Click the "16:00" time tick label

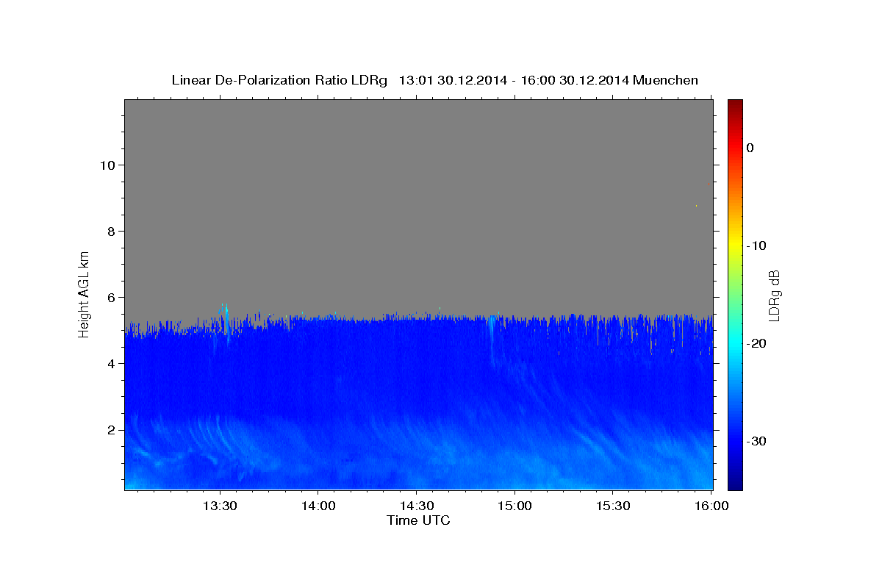[x=711, y=506]
